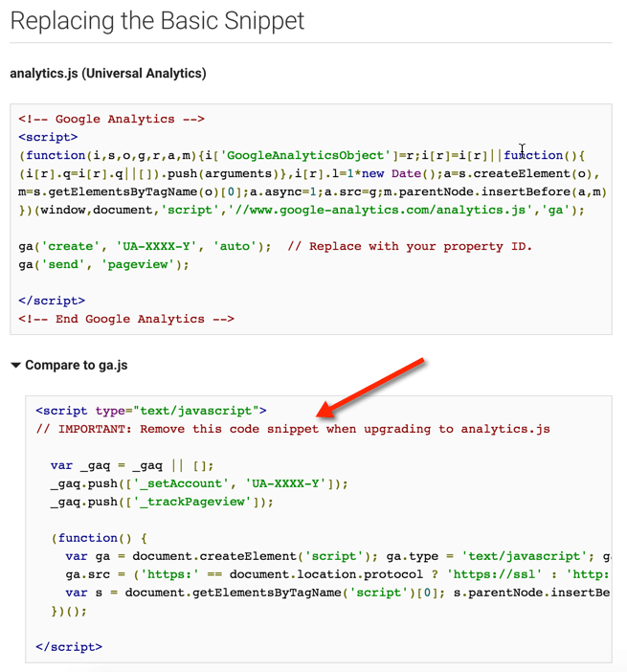Click the "Replace with your property ID" comment

409,246
